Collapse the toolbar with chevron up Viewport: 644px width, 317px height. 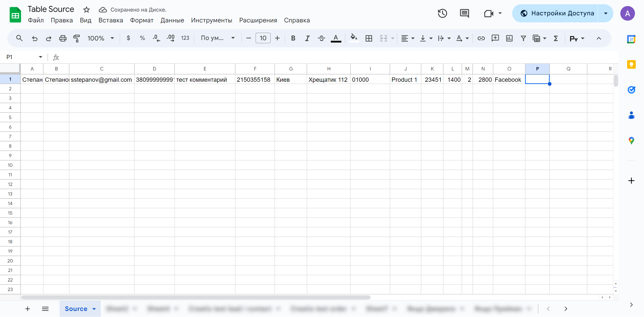[599, 38]
